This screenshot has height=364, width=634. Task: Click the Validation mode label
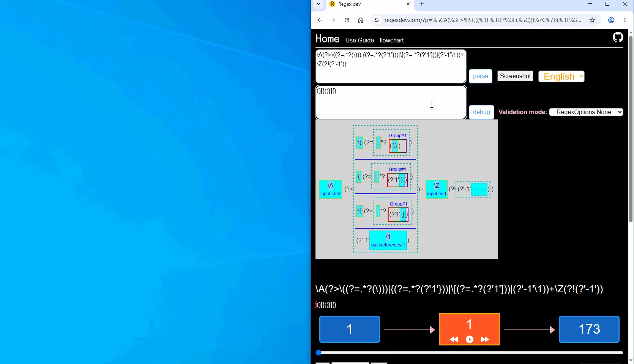pos(522,112)
